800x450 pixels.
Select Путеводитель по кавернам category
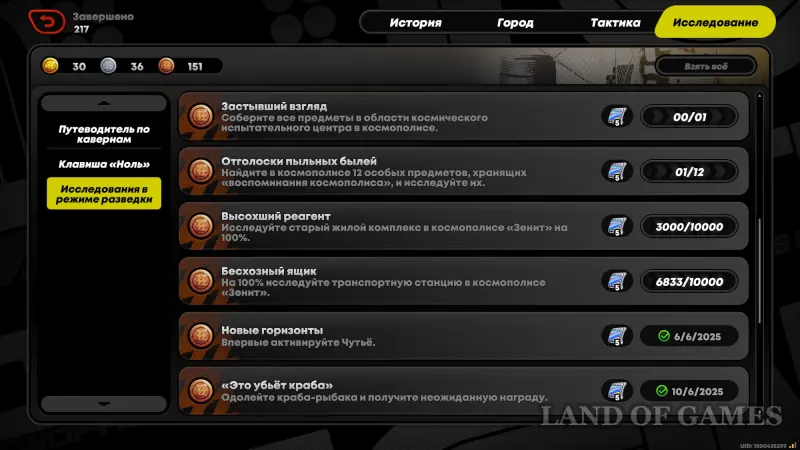104,134
